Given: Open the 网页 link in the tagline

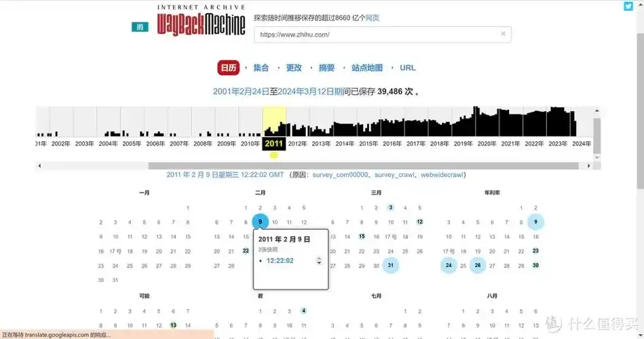Looking at the screenshot, I should tap(373, 18).
